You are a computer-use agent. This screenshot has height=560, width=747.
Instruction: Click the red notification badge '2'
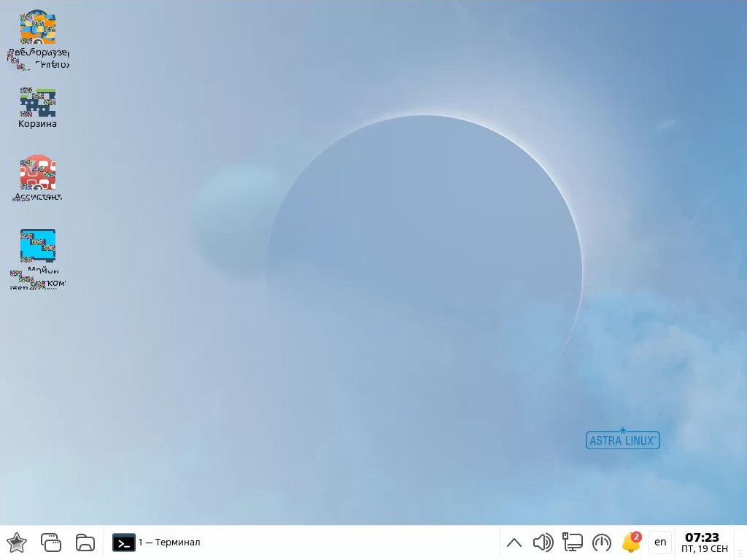coord(636,537)
